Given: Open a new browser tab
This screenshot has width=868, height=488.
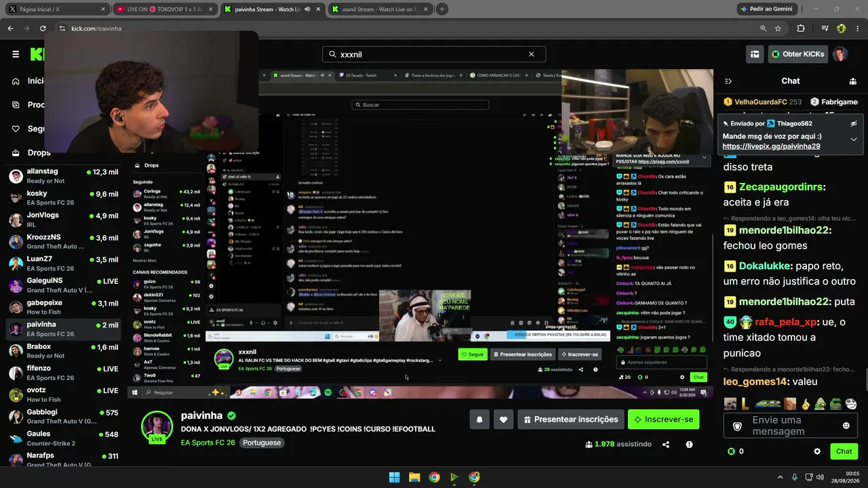Looking at the screenshot, I should tap(442, 9).
